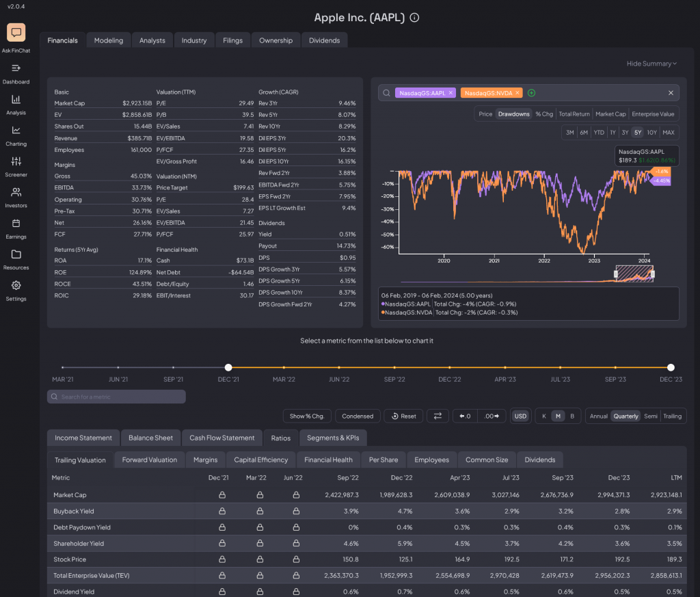Click the Show % Chg. button
Image resolution: width=700 pixels, height=597 pixels.
tap(307, 416)
